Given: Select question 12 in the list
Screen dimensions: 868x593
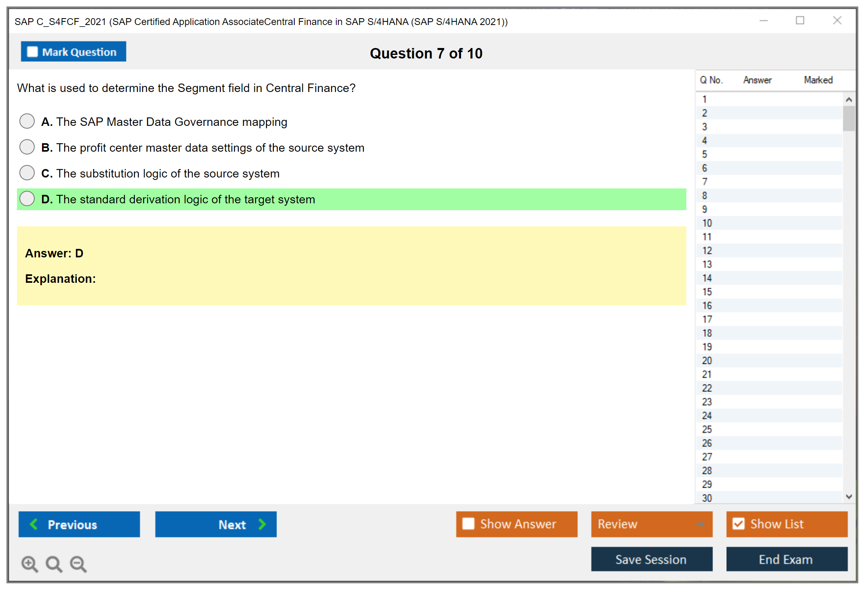Looking at the screenshot, I should coord(707,251).
